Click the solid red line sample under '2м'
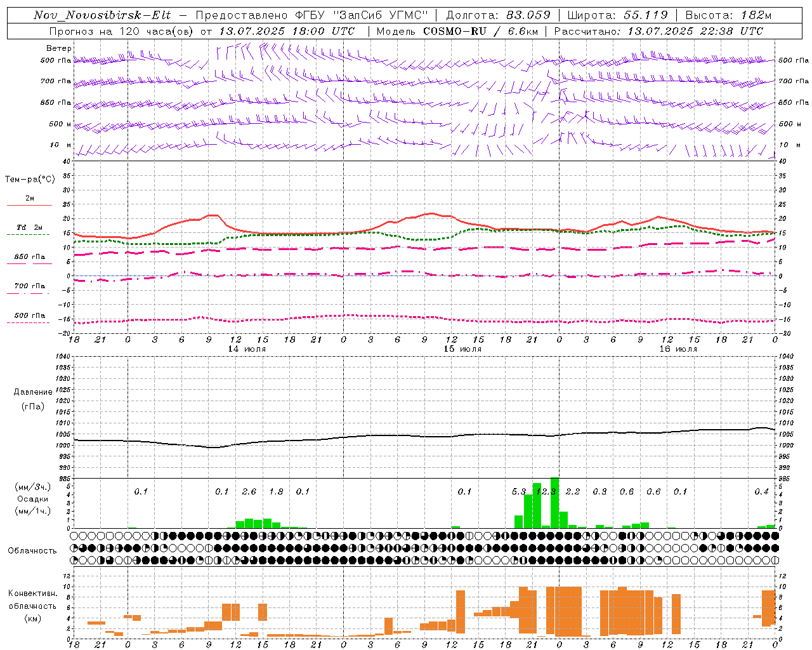Viewport: 812px width, 650px height. tap(29, 205)
